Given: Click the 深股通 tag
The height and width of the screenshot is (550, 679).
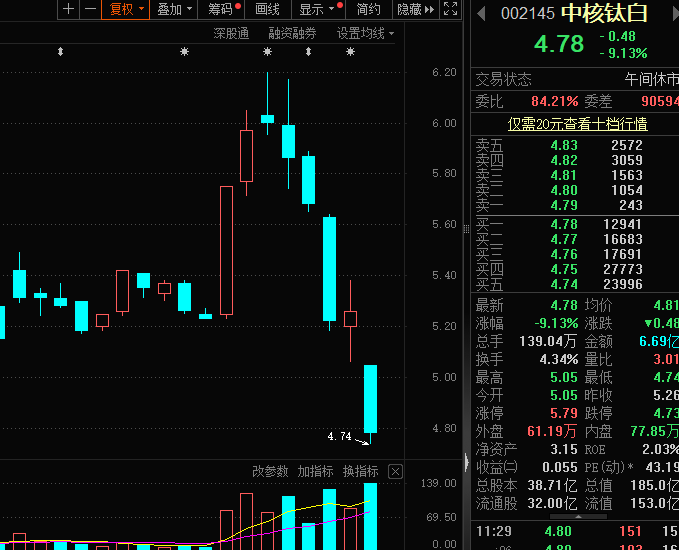Looking at the screenshot, I should 231,33.
